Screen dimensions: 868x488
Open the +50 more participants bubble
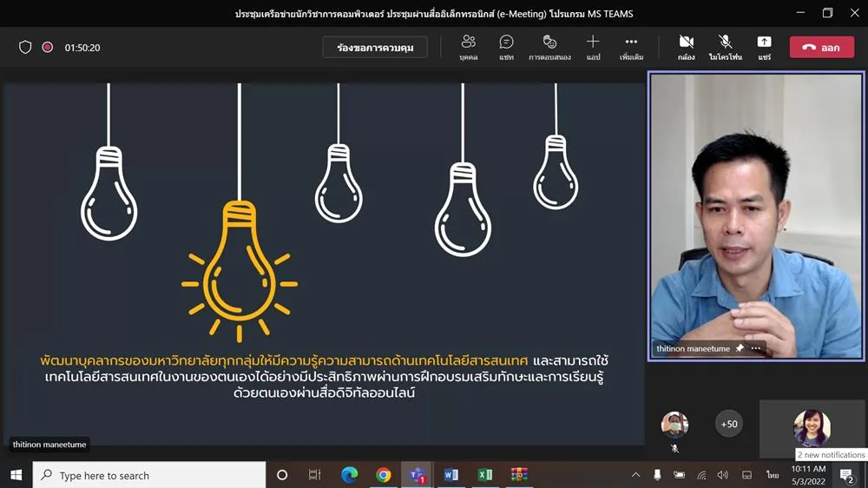pos(729,424)
